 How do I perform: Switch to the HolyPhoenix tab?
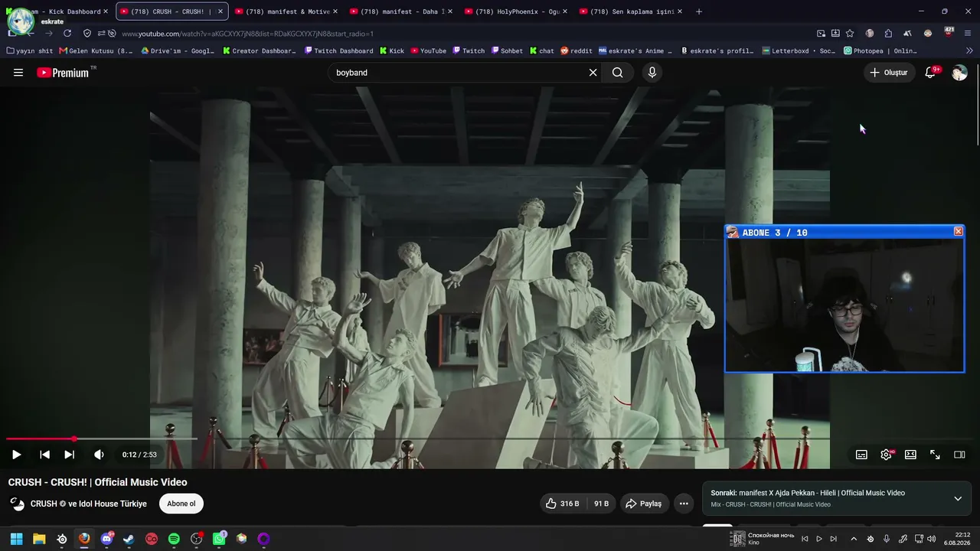pyautogui.click(x=517, y=11)
